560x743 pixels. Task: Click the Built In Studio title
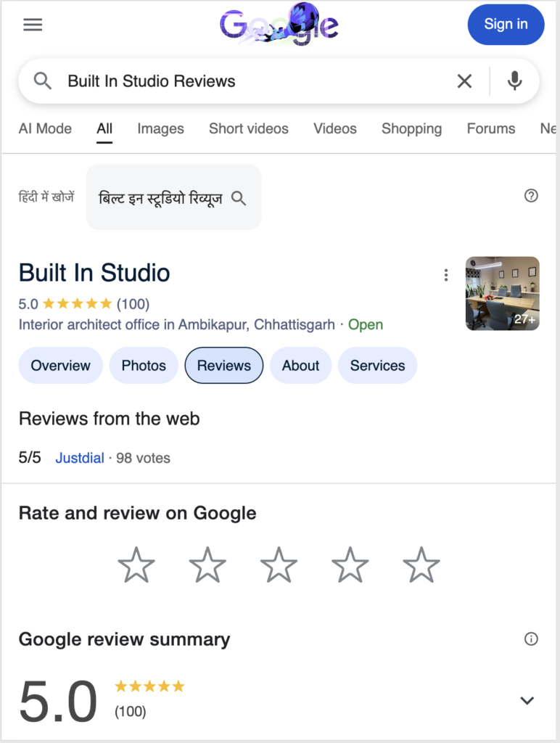pos(94,273)
